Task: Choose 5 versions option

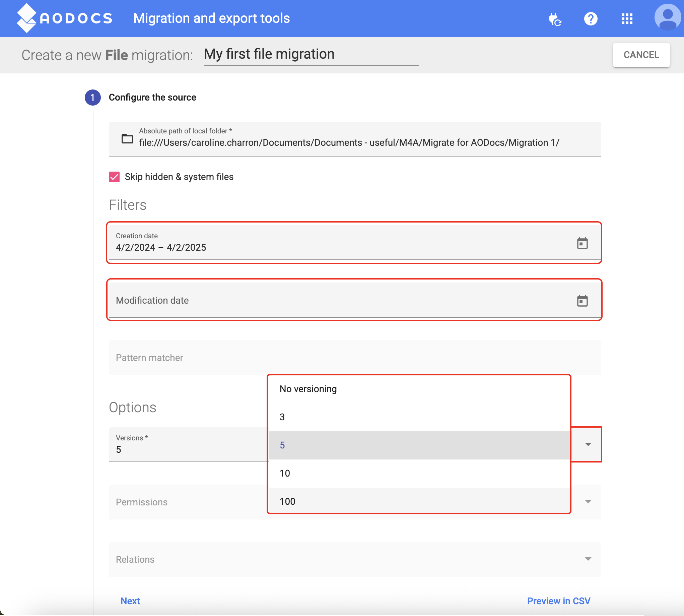Action: pos(419,445)
